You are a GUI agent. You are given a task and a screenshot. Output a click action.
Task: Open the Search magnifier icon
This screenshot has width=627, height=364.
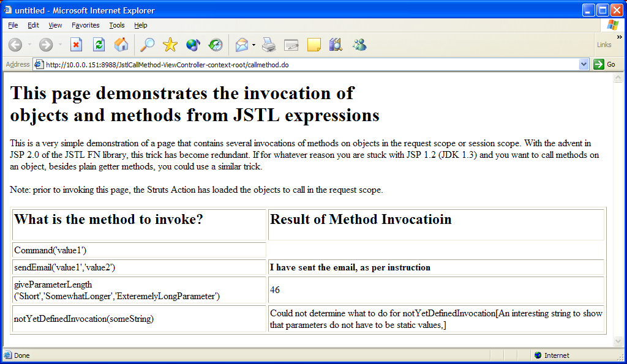147,45
